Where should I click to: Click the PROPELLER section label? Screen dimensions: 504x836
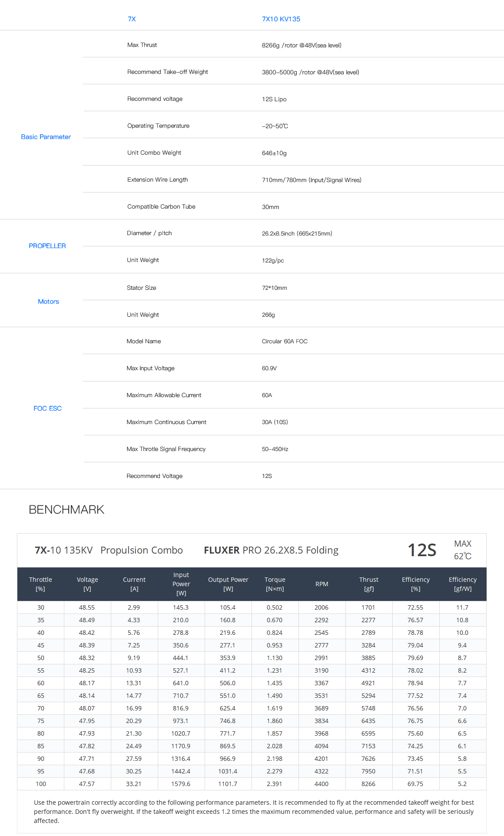47,246
